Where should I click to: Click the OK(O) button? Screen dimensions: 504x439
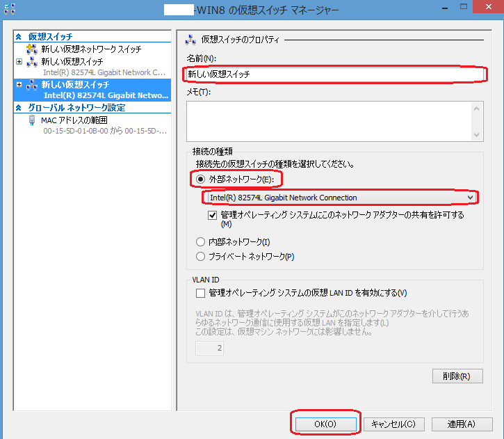click(325, 424)
